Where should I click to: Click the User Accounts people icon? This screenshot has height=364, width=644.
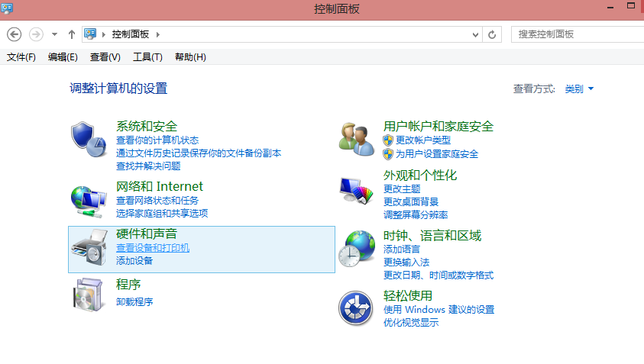357,139
